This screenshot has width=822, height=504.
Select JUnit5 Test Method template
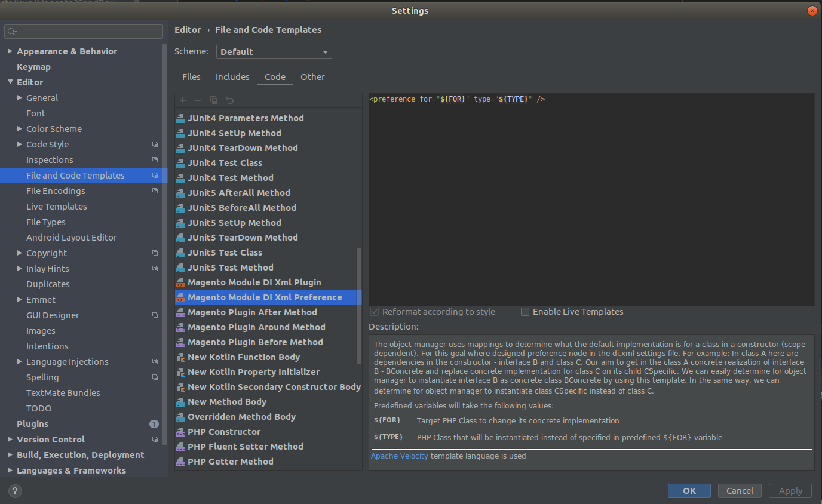pyautogui.click(x=231, y=268)
